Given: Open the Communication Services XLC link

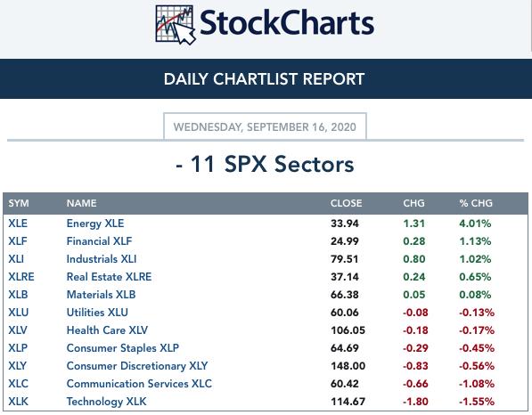Looking at the screenshot, I should click(x=139, y=384).
